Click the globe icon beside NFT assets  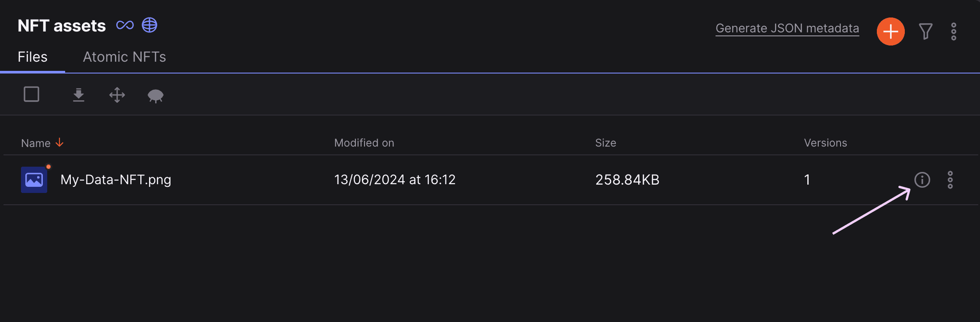(x=149, y=25)
